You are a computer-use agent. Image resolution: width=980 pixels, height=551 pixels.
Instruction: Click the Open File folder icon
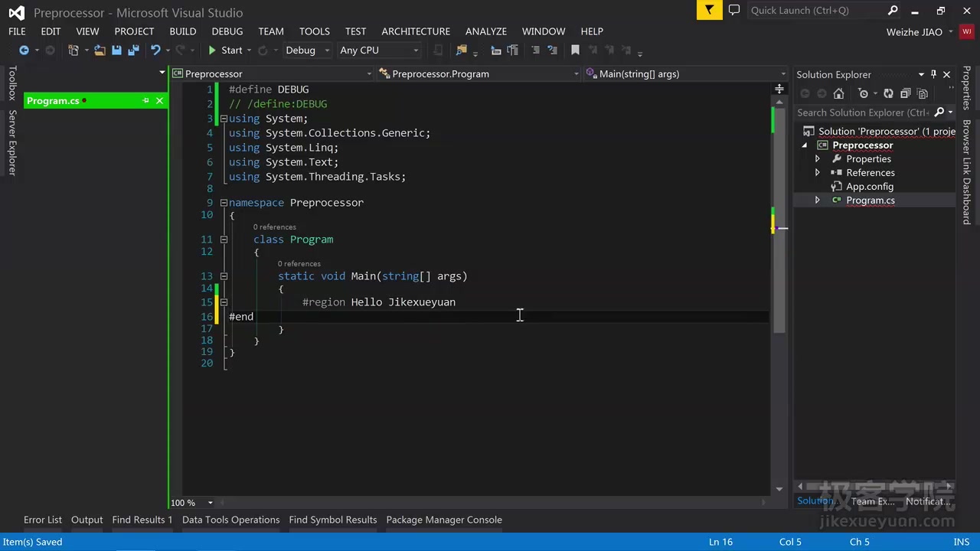[100, 51]
